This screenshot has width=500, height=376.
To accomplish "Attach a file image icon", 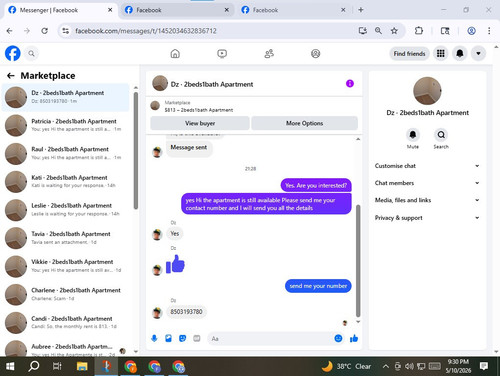I will [168, 339].
